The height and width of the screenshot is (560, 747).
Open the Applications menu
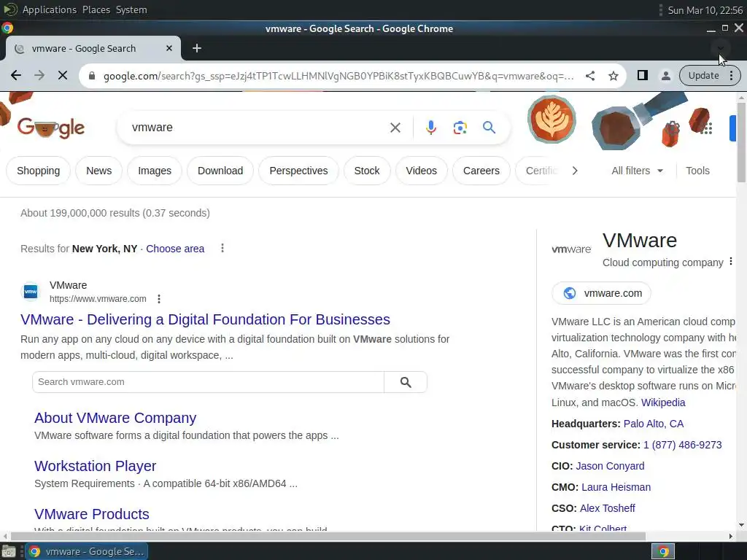click(49, 9)
